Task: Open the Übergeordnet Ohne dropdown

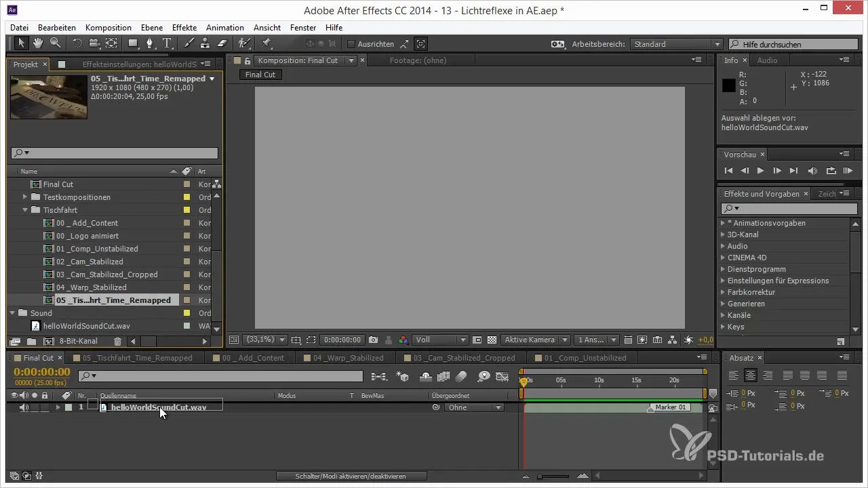Action: [474, 407]
